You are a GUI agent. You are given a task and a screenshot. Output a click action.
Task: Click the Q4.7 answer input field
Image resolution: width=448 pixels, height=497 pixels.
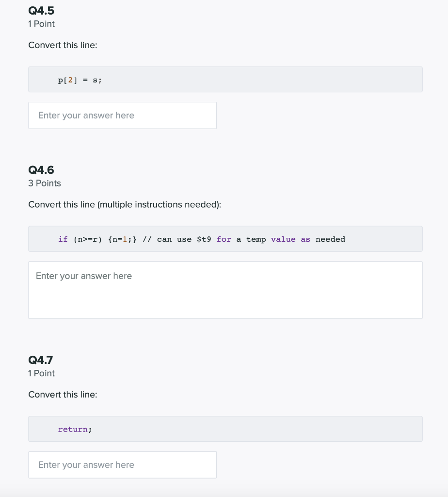122,464
